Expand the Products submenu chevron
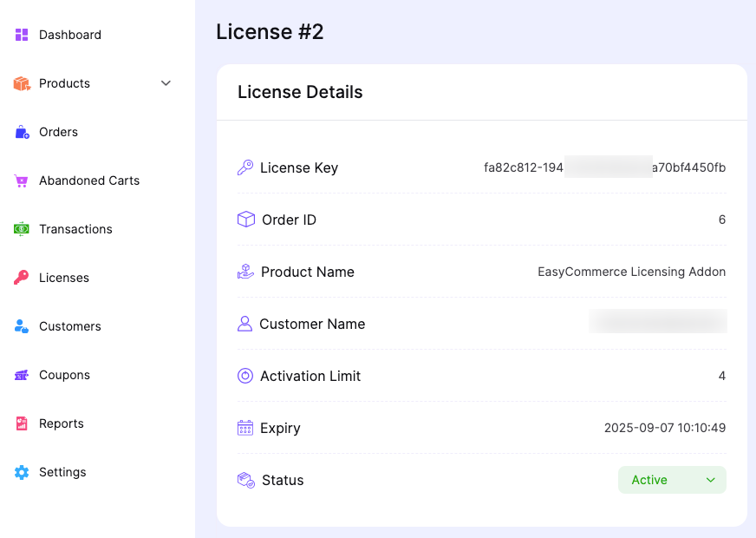Viewport: 756px width, 538px height. coord(166,83)
